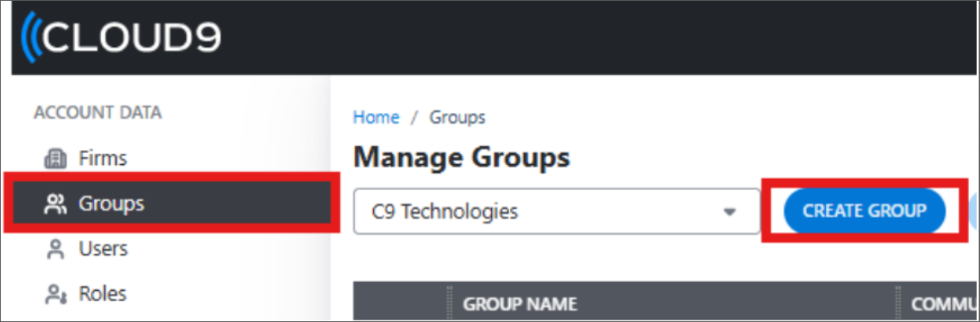Open the Roles sidebar label
980x322 pixels.
coord(102,295)
